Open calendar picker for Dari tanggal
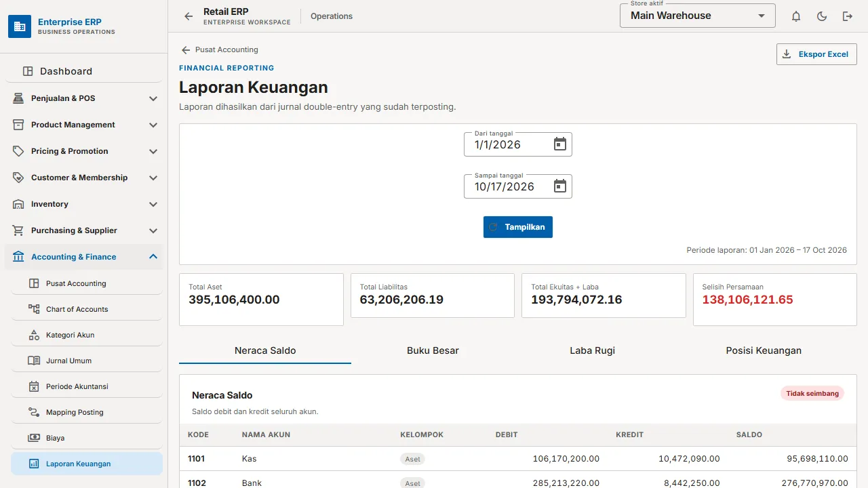 (x=560, y=144)
